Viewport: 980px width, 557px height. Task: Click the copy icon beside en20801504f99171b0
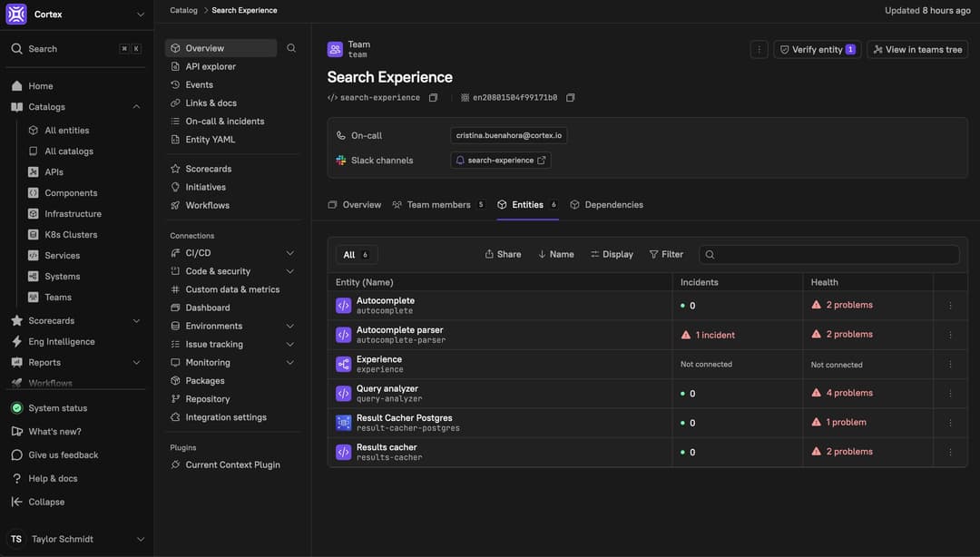coord(569,95)
